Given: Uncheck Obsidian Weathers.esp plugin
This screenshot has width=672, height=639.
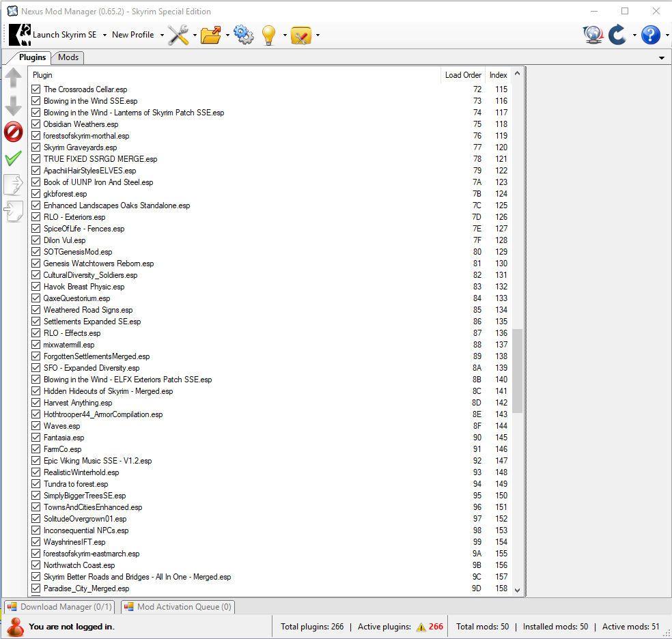Looking at the screenshot, I should [x=37, y=124].
